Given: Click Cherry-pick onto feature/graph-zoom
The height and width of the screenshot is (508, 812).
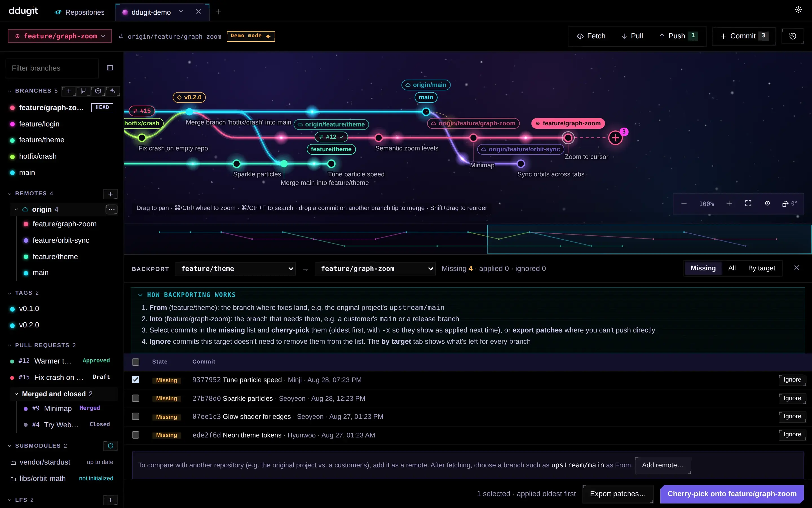Looking at the screenshot, I should pos(732,494).
